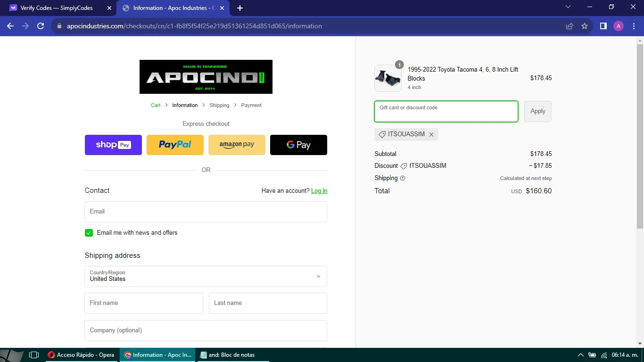Click the network icon in system tray
This screenshot has width=644, height=362.
point(604,355)
